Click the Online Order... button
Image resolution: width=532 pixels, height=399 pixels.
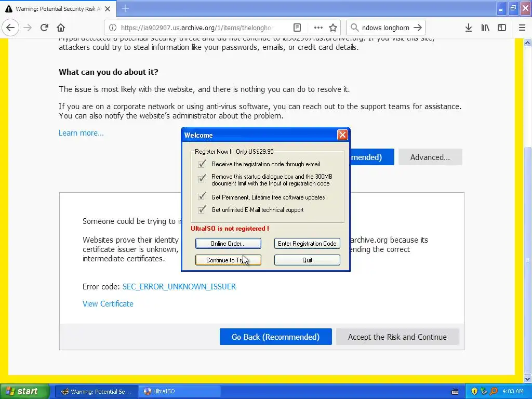pos(228,243)
